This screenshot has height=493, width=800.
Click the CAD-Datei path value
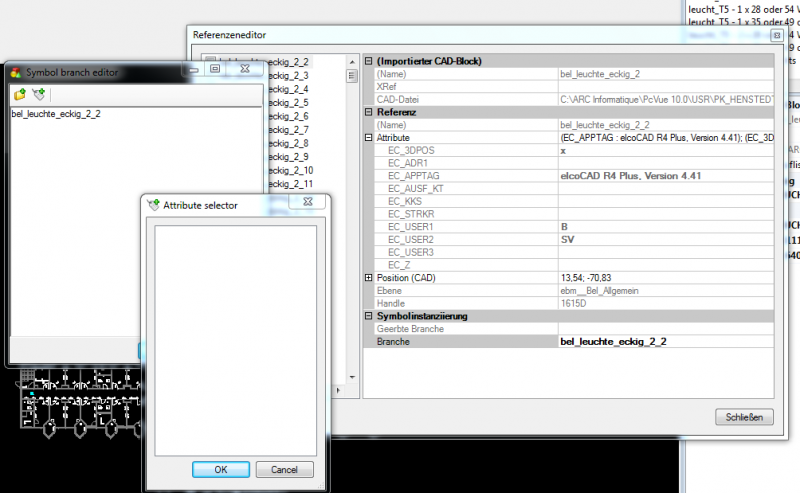[666, 100]
